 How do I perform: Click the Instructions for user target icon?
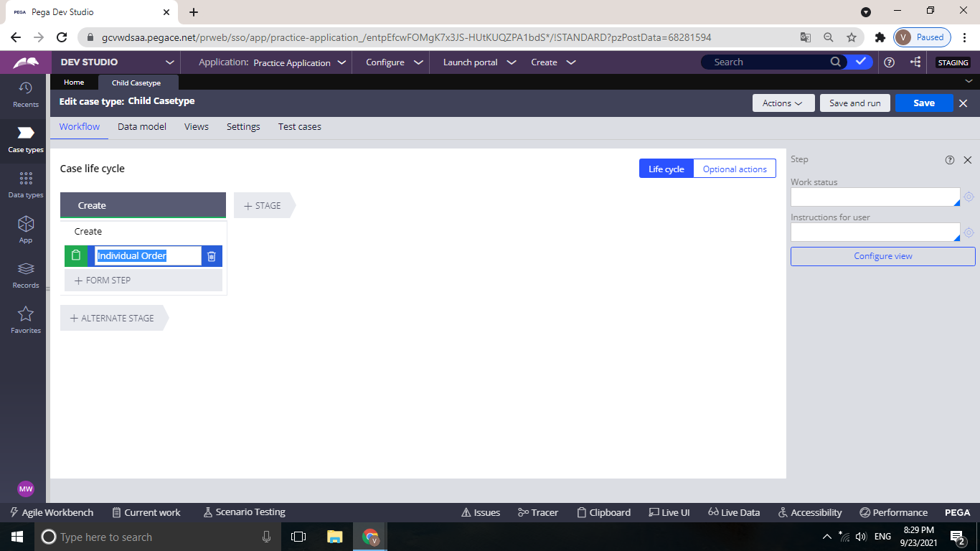coord(969,232)
